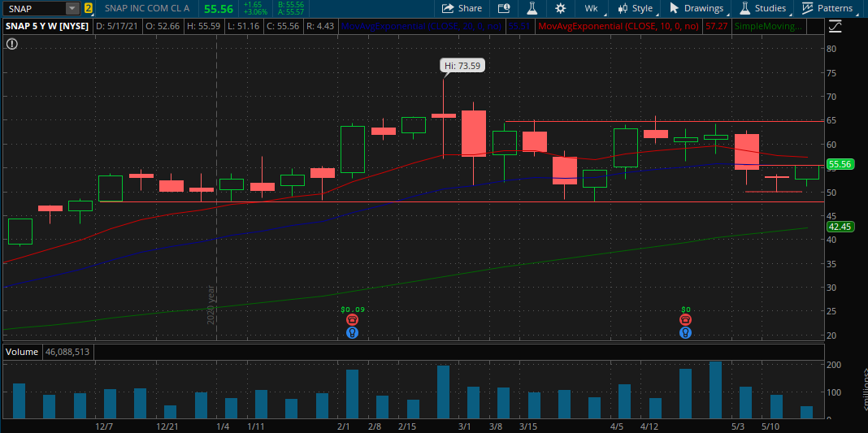Click the Volume study label
This screenshot has height=433, width=868.
point(23,352)
